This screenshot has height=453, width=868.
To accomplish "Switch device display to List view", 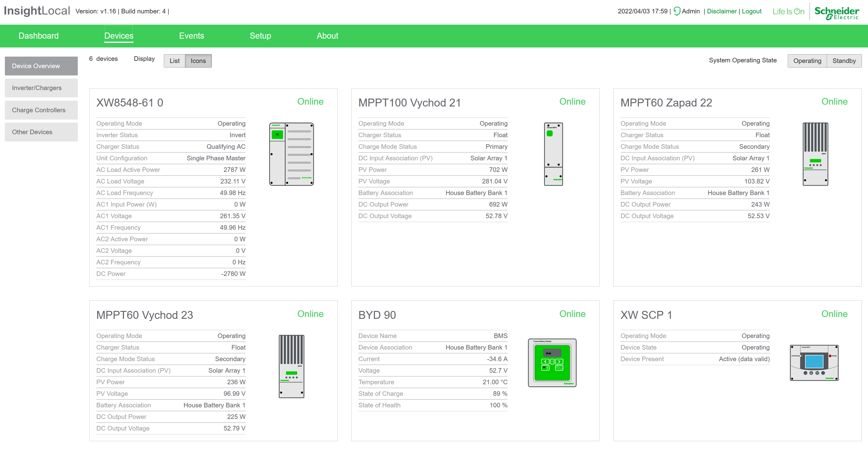I will click(x=174, y=61).
